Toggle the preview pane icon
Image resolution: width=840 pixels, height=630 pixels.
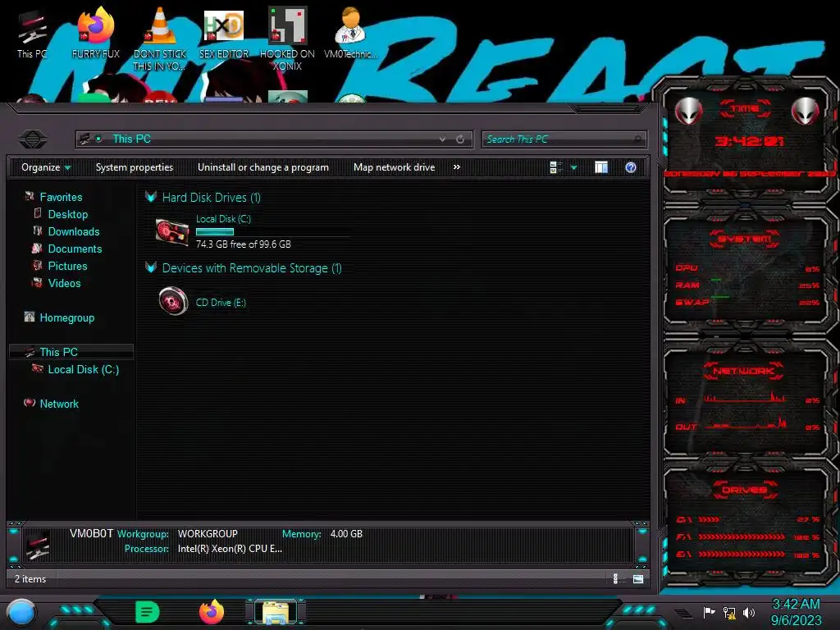point(601,167)
